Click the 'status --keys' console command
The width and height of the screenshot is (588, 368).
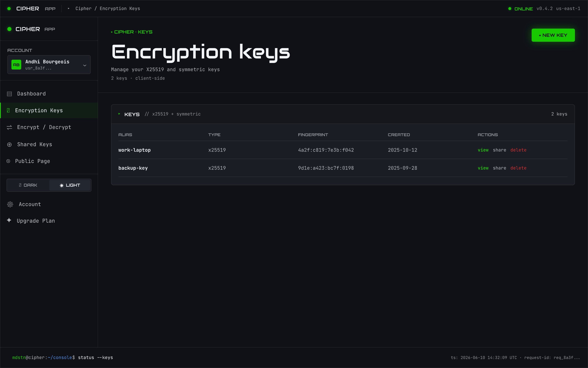pyautogui.click(x=96, y=357)
